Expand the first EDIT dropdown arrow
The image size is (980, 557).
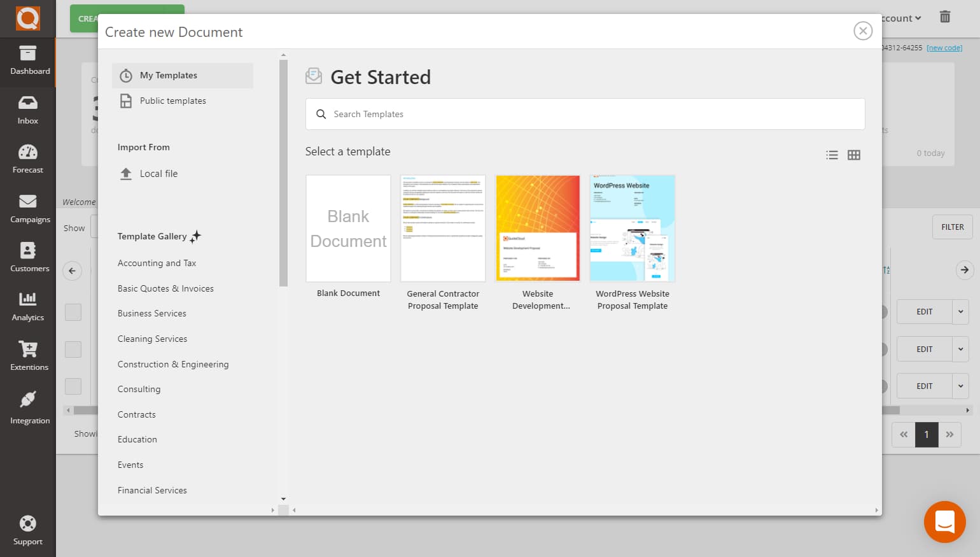961,312
